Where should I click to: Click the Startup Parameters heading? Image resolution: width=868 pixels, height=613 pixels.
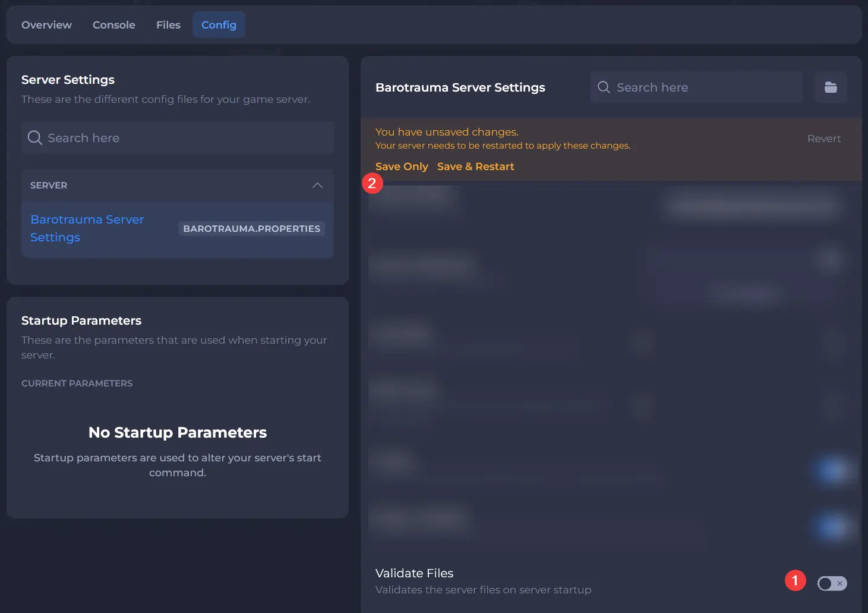point(81,320)
